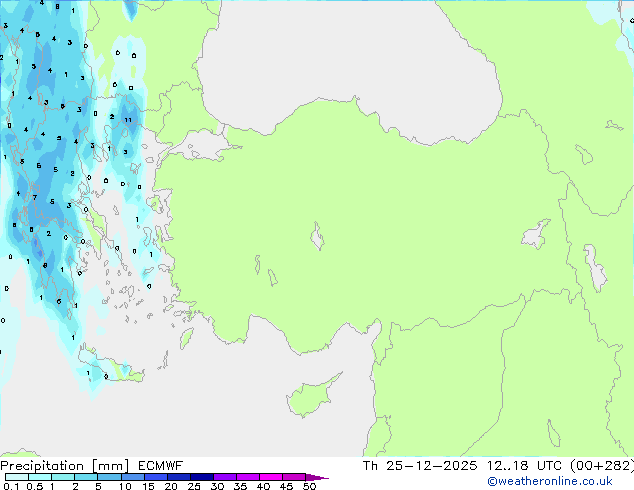Click the '7' precipitation value on map
The width and height of the screenshot is (634, 490).
[35, 197]
